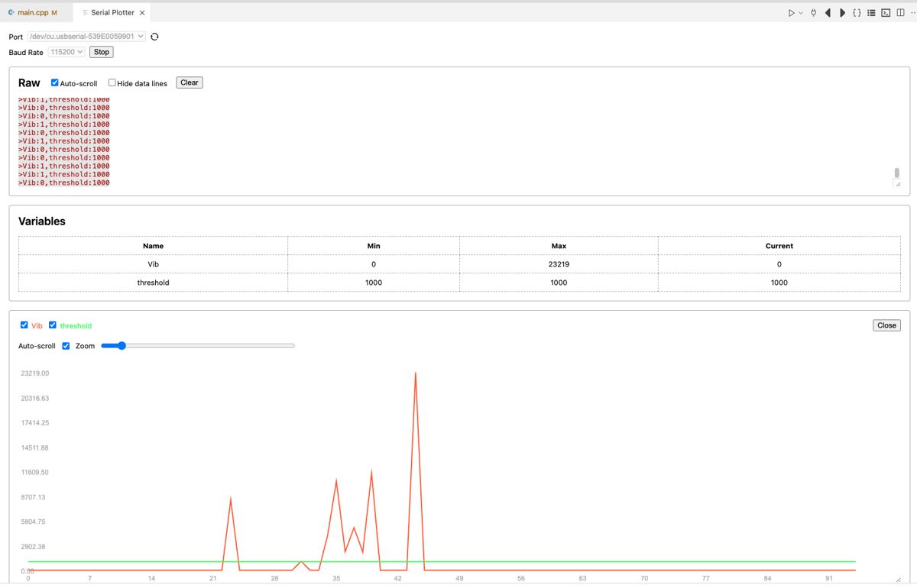This screenshot has height=588, width=917.
Task: Disable Auto-scroll in Raw panel
Action: tap(55, 82)
